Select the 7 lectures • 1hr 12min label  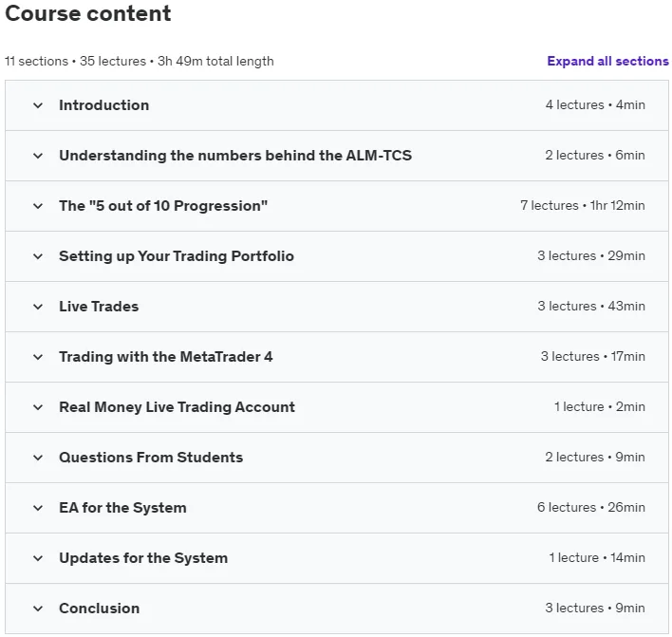[x=583, y=206]
